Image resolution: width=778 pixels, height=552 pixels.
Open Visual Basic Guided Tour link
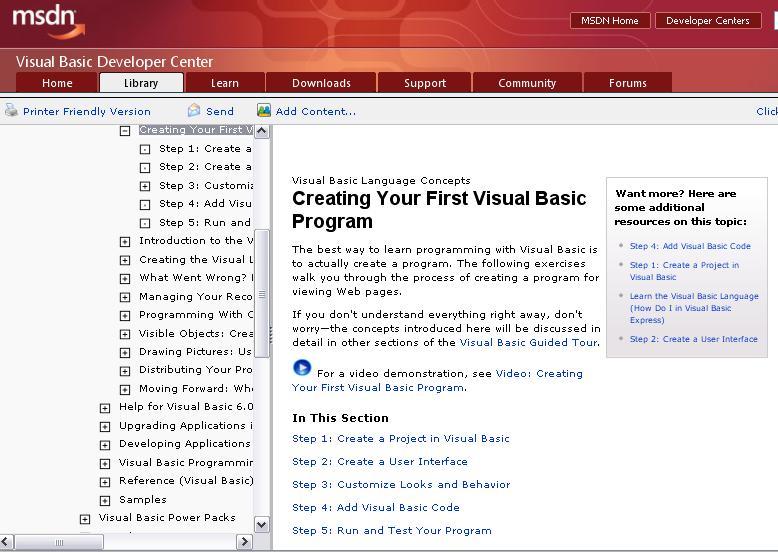click(x=529, y=342)
